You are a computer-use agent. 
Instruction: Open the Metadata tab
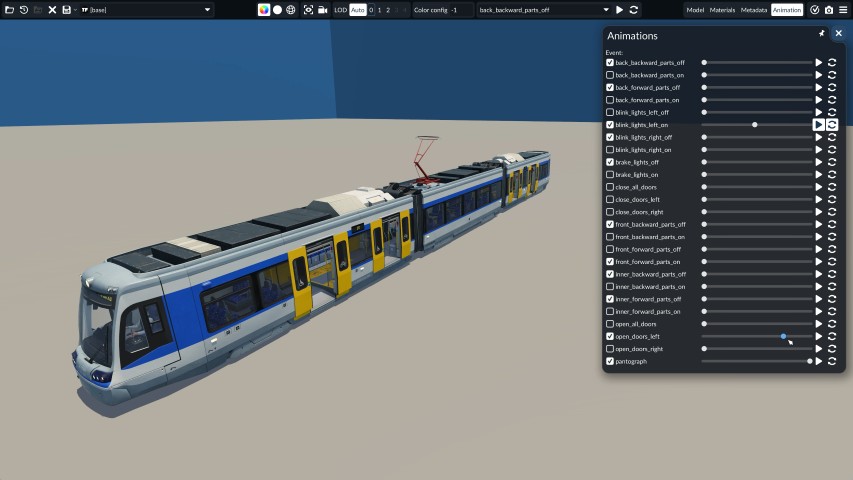coord(753,10)
